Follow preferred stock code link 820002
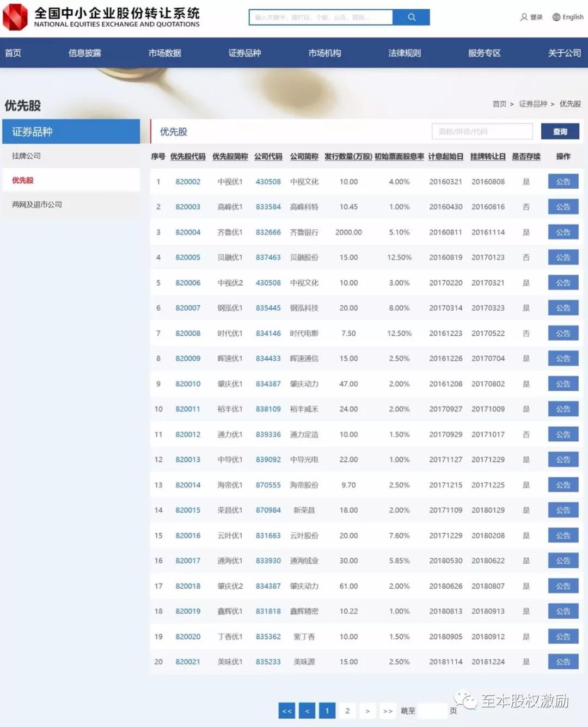 click(188, 181)
